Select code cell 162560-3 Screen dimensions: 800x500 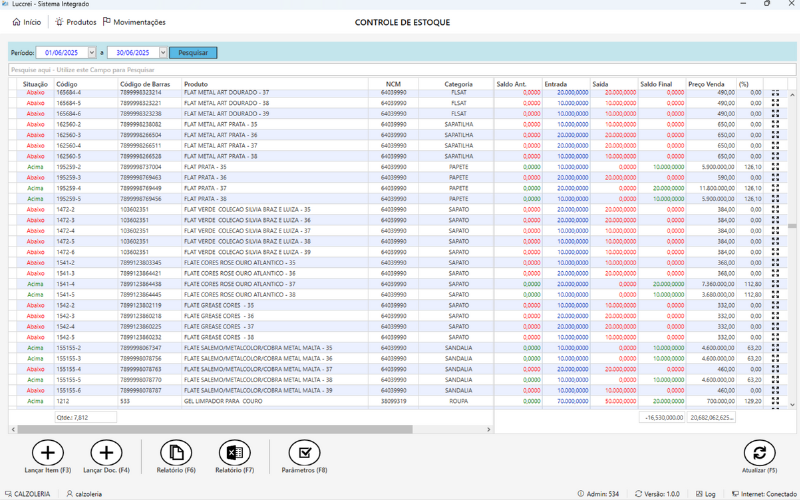(x=68, y=135)
